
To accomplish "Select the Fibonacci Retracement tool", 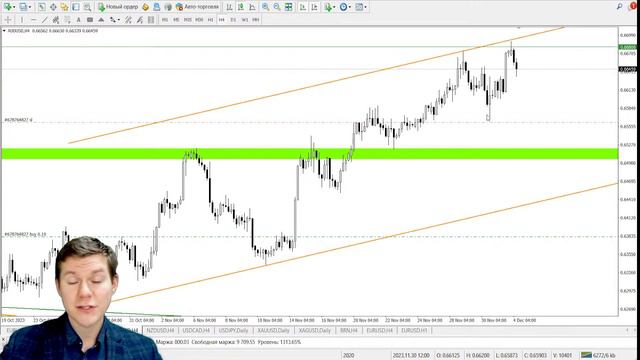I will (x=67, y=20).
